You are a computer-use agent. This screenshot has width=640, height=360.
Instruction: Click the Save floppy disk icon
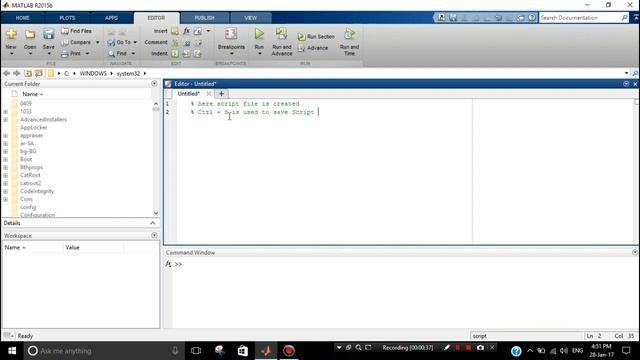pos(49,34)
